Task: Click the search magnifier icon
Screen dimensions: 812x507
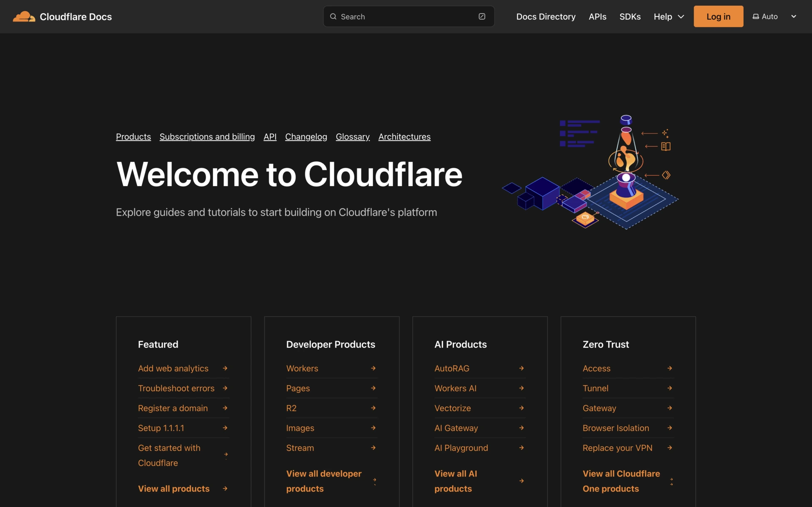Action: pyautogui.click(x=333, y=16)
